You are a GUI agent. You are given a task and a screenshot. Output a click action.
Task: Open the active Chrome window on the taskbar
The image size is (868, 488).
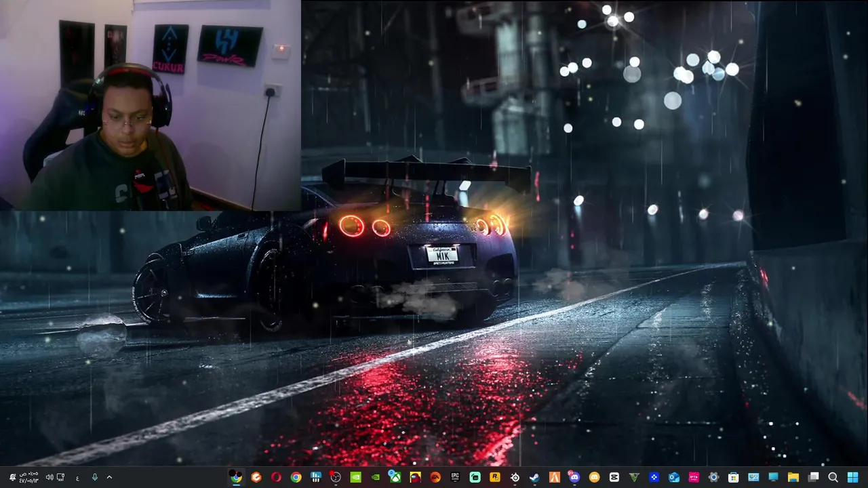[236, 477]
